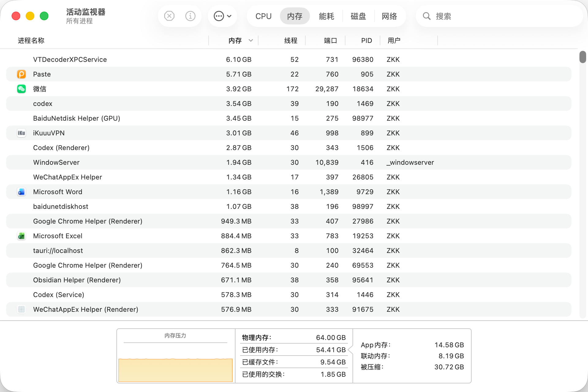Click the iKuuuVPN app icon

click(21, 133)
